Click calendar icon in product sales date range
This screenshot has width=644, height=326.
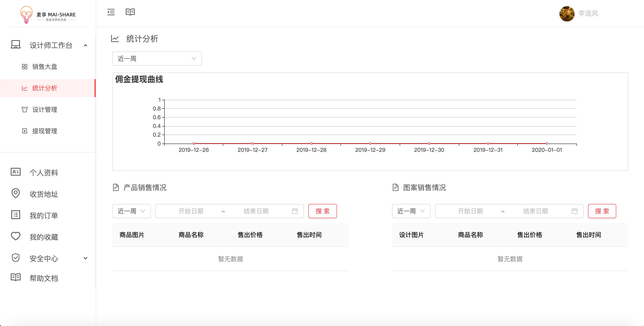coord(295,211)
